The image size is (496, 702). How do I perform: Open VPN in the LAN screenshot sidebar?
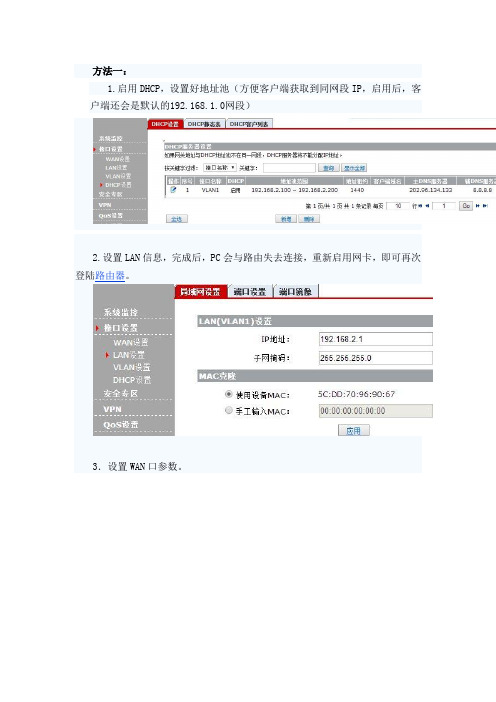pos(112,409)
